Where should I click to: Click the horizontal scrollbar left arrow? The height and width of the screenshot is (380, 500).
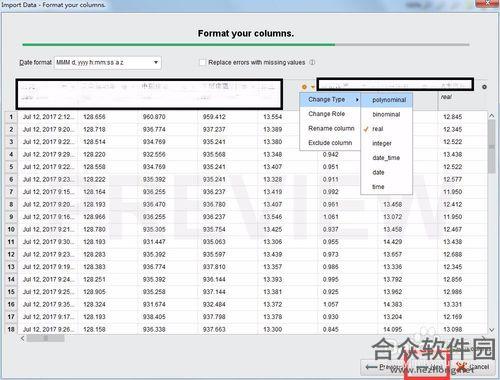[22, 338]
